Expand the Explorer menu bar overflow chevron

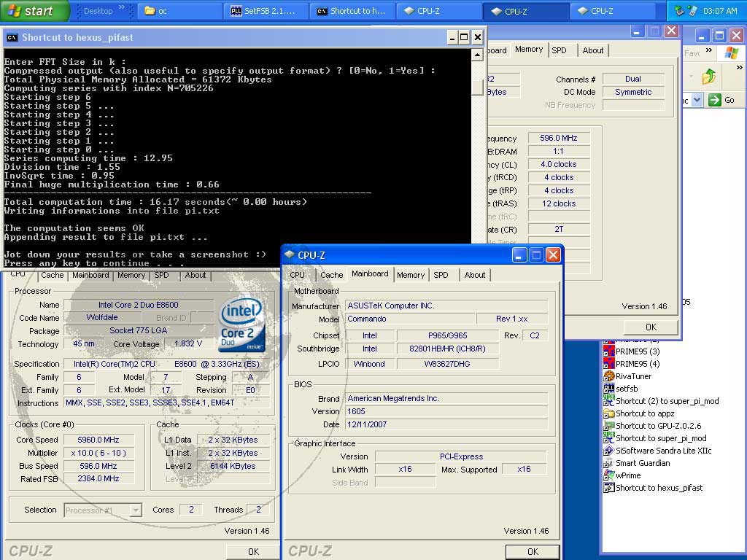709,50
